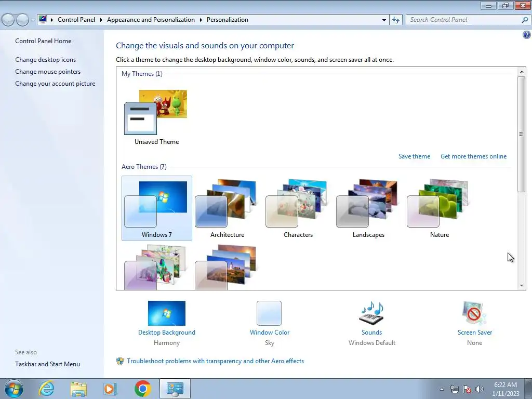Open Taskbar and Start Menu link
This screenshot has width=532, height=399.
(x=47, y=364)
